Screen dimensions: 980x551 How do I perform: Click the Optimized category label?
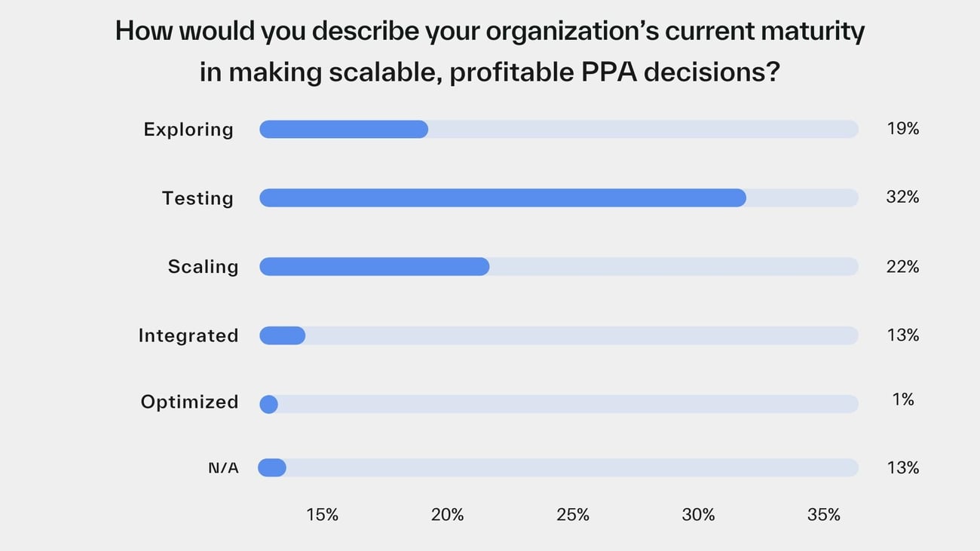[x=189, y=403]
